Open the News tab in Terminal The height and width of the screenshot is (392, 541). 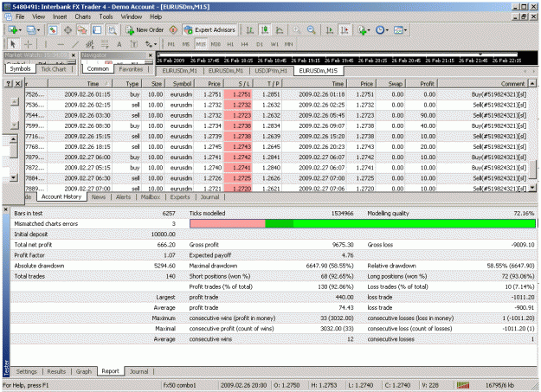(x=99, y=197)
